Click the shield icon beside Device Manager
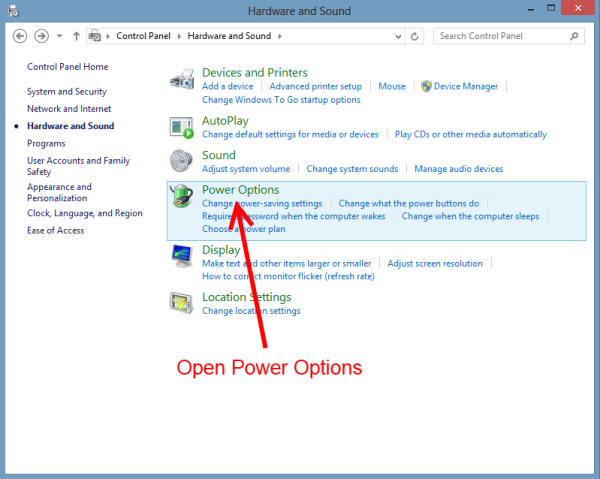The image size is (600, 479). click(426, 86)
